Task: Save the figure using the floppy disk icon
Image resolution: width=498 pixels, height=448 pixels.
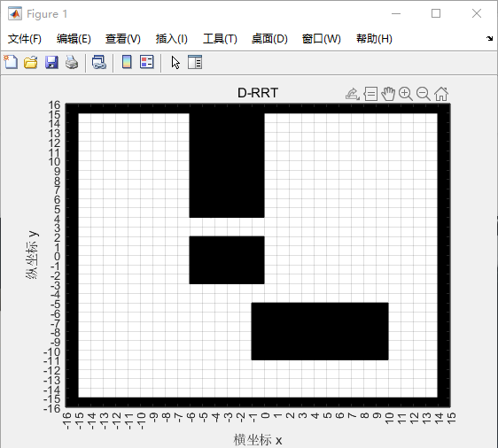Action: tap(51, 62)
